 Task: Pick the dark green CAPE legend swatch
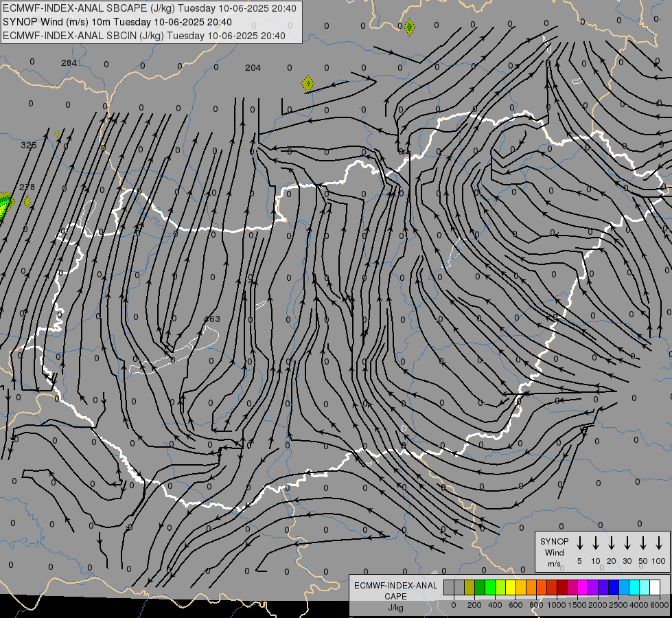pos(480,587)
